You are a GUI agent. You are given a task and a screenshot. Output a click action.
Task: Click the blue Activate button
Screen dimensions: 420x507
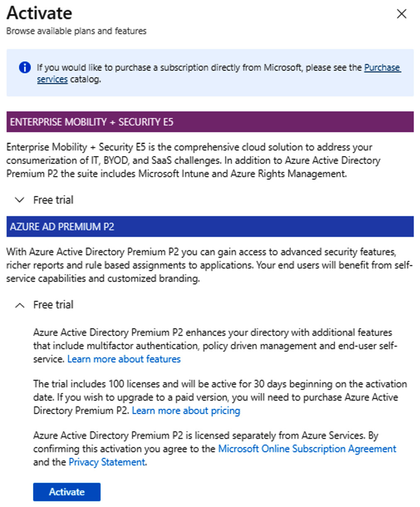(x=67, y=492)
